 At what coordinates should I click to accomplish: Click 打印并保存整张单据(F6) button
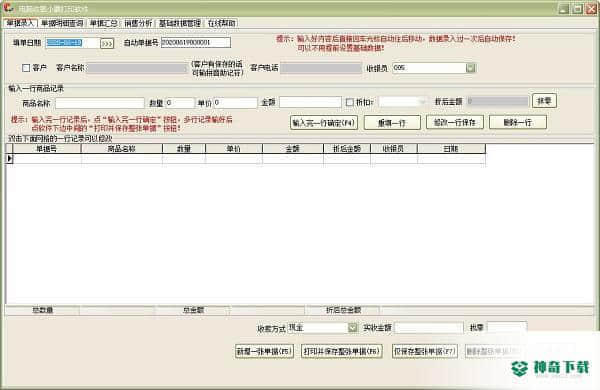[342, 351]
